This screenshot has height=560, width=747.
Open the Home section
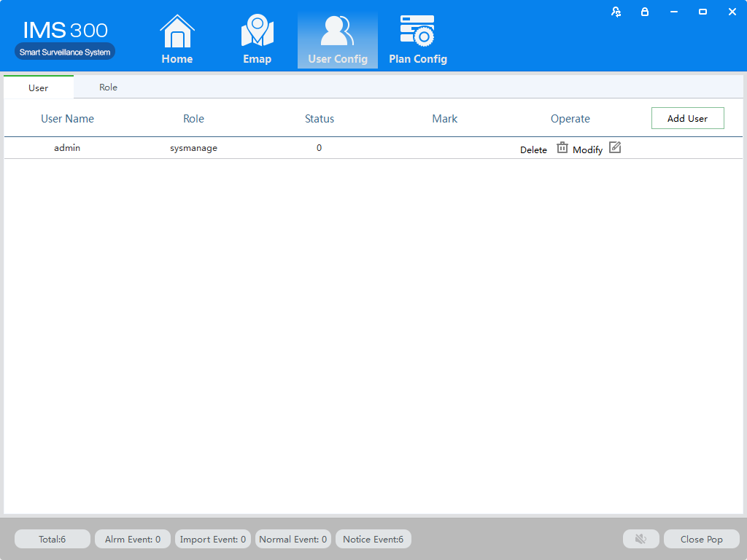(177, 41)
